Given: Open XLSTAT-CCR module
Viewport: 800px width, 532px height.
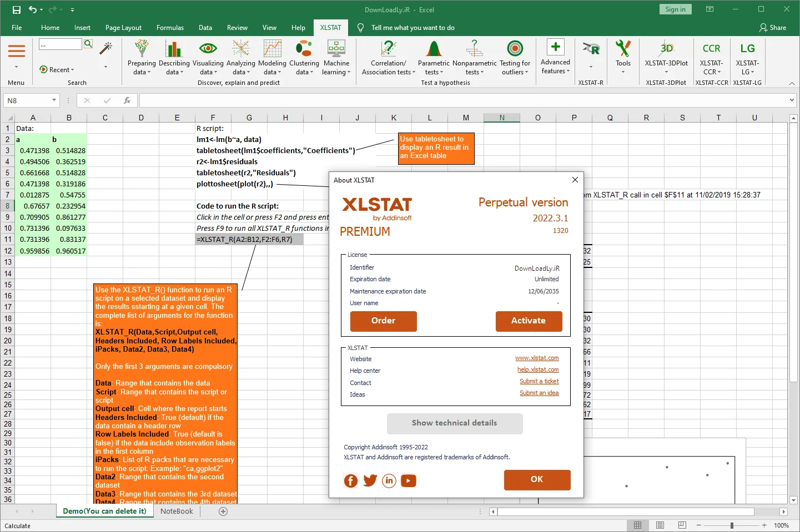Looking at the screenshot, I should pyautogui.click(x=711, y=58).
